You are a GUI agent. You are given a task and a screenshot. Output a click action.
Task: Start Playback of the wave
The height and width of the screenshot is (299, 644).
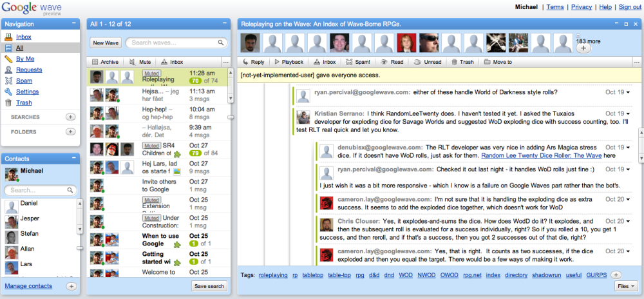(289, 62)
